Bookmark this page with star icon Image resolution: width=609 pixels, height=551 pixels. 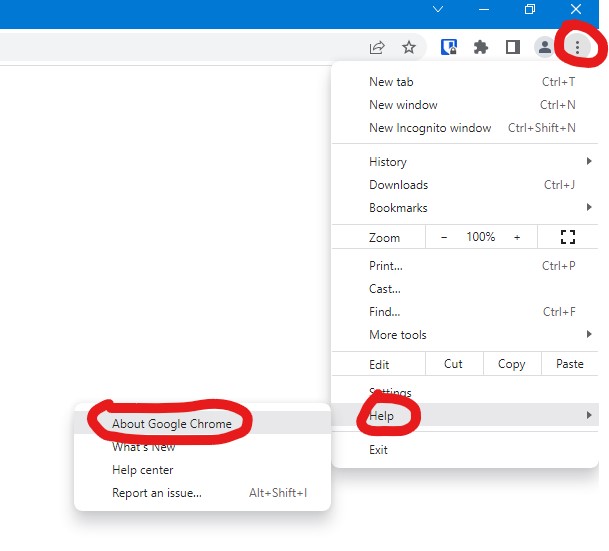point(409,47)
